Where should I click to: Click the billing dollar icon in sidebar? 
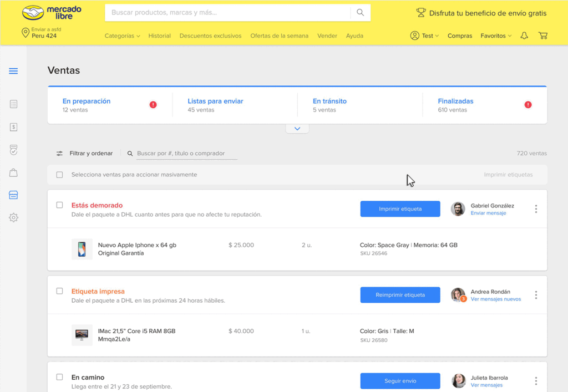coord(13,127)
